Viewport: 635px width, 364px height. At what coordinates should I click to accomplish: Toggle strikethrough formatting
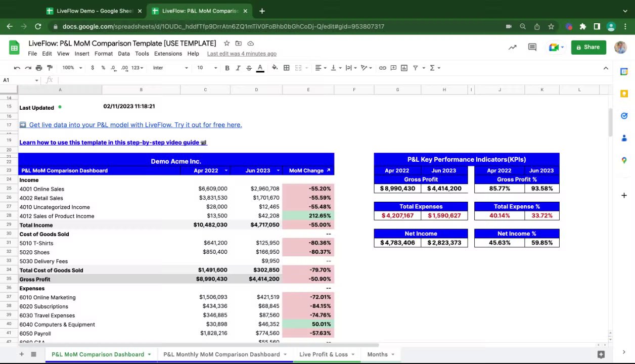coord(249,68)
